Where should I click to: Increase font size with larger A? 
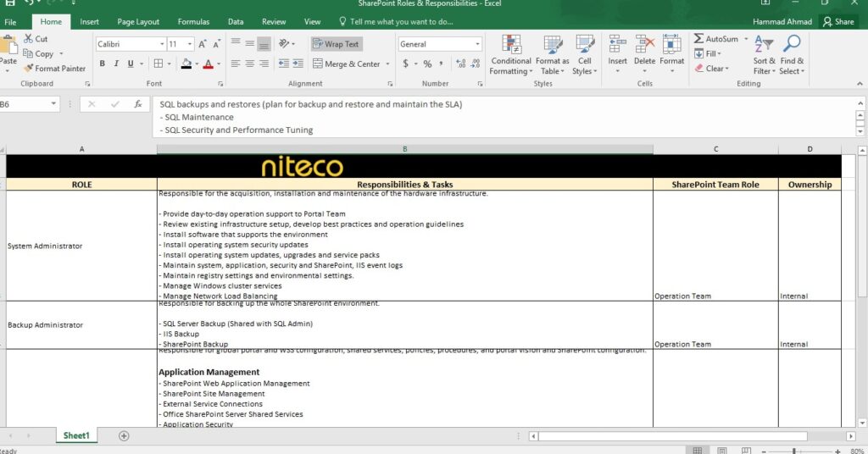(203, 44)
